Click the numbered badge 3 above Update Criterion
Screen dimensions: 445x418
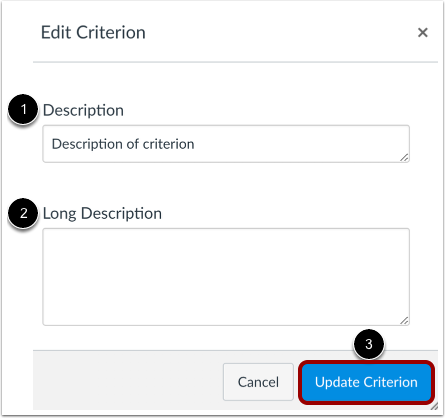point(369,344)
